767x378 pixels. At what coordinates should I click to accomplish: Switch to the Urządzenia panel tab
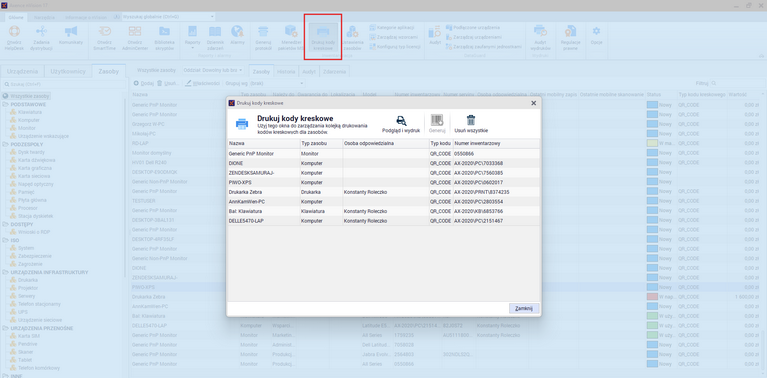point(22,71)
